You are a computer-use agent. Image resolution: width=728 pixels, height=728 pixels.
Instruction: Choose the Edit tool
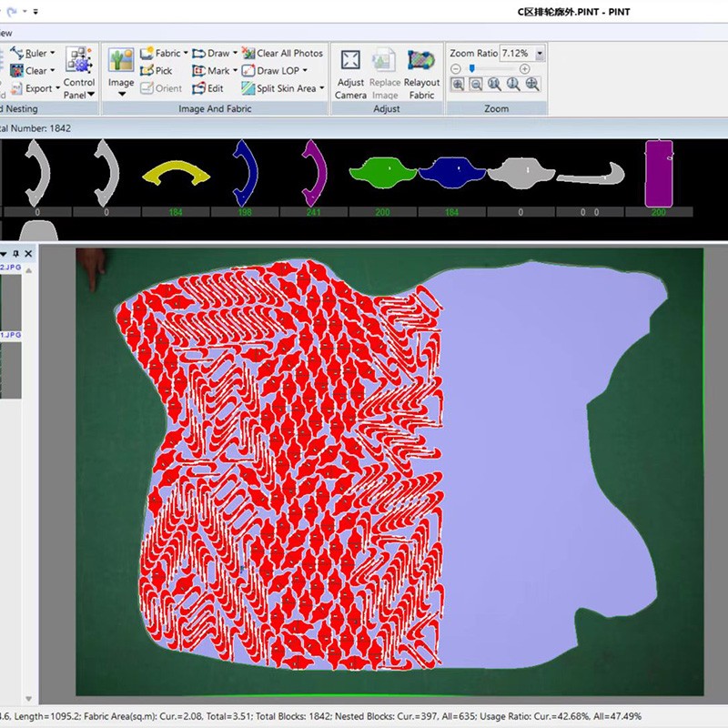click(208, 88)
